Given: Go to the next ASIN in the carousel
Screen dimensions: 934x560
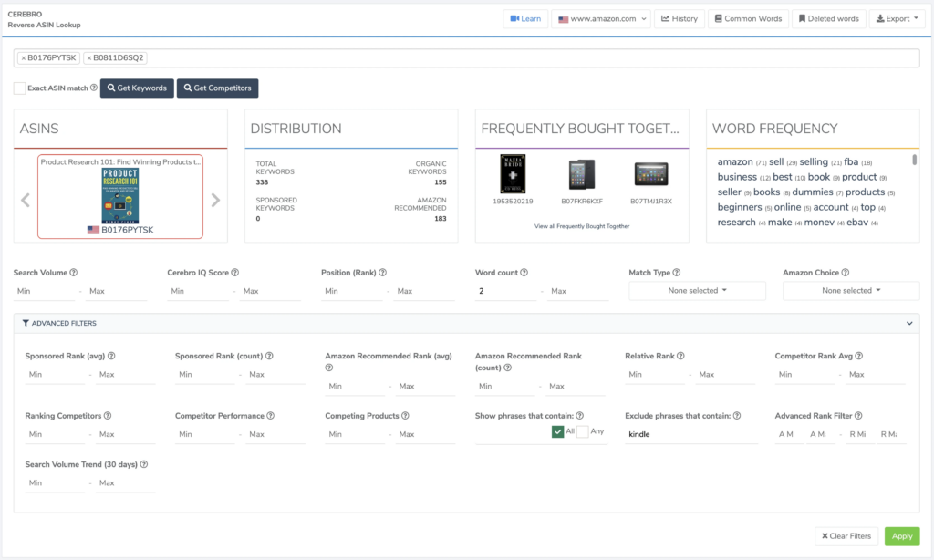Looking at the screenshot, I should [x=215, y=200].
